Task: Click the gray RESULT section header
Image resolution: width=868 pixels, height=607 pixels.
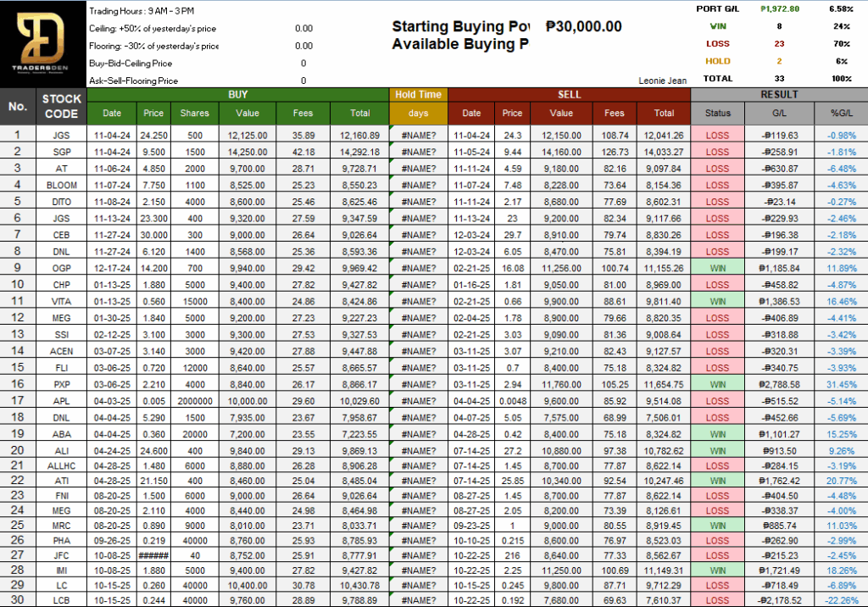Action: (x=778, y=94)
